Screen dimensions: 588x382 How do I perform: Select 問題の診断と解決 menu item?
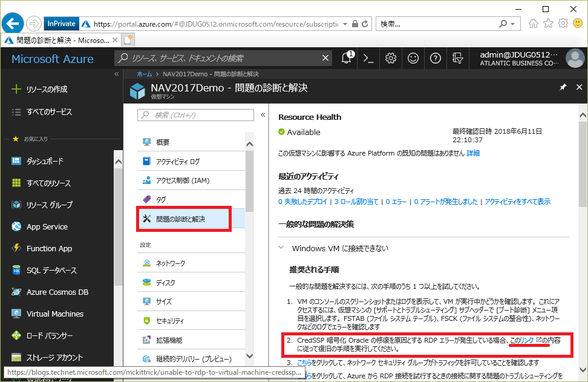(191, 219)
